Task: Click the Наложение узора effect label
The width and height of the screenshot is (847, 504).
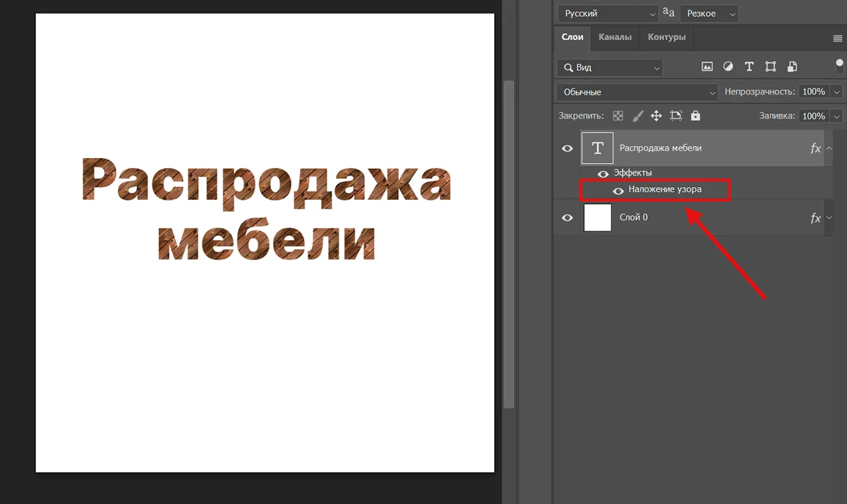Action: [x=665, y=190]
